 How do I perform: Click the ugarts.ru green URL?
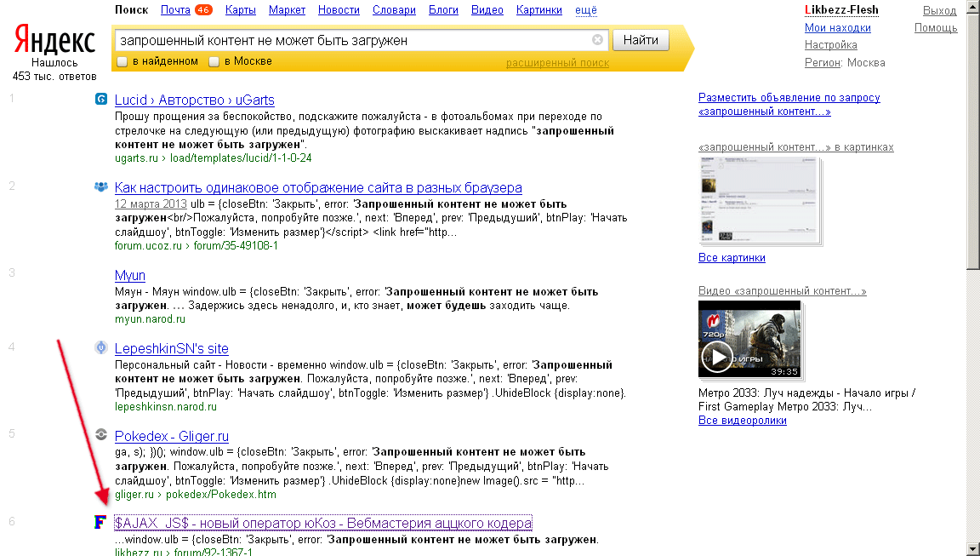click(214, 158)
